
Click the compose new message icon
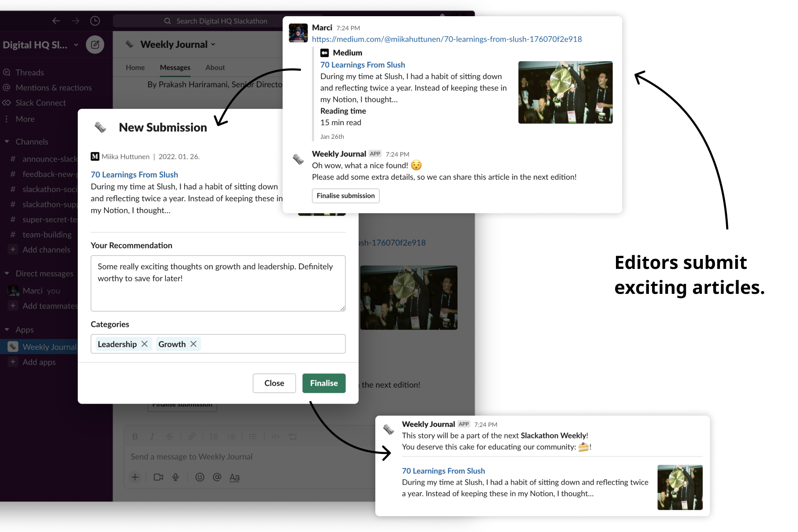[x=95, y=45]
